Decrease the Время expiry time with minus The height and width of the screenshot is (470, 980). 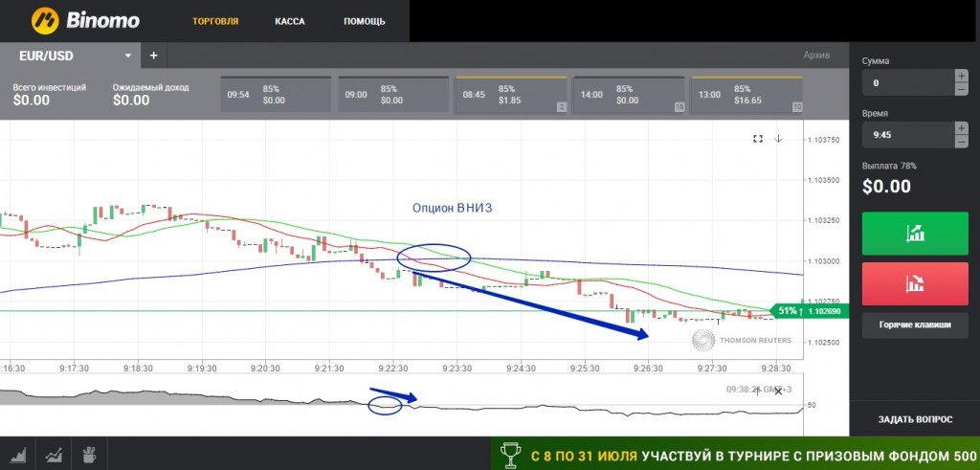point(962,142)
